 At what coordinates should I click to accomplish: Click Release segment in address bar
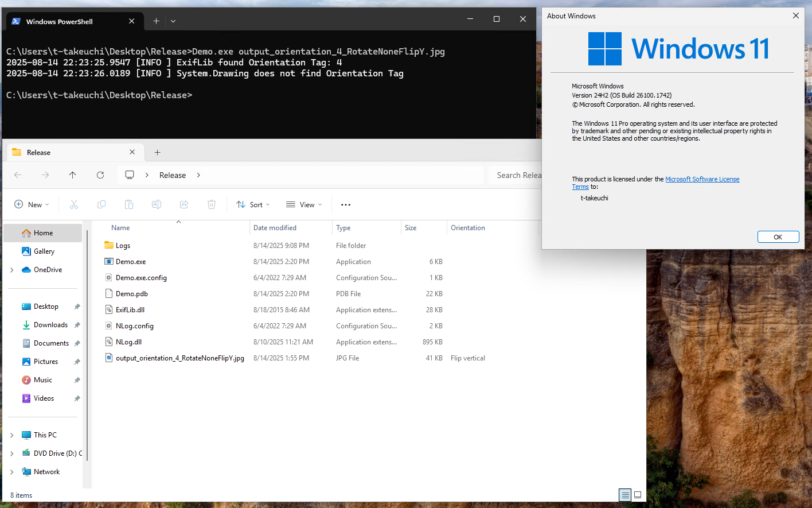[173, 175]
